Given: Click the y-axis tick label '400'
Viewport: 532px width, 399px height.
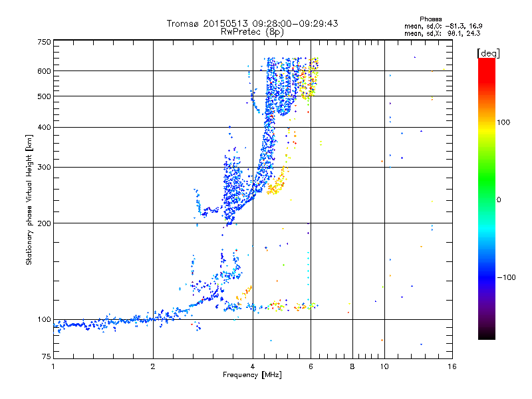Looking at the screenshot, I should point(44,127).
